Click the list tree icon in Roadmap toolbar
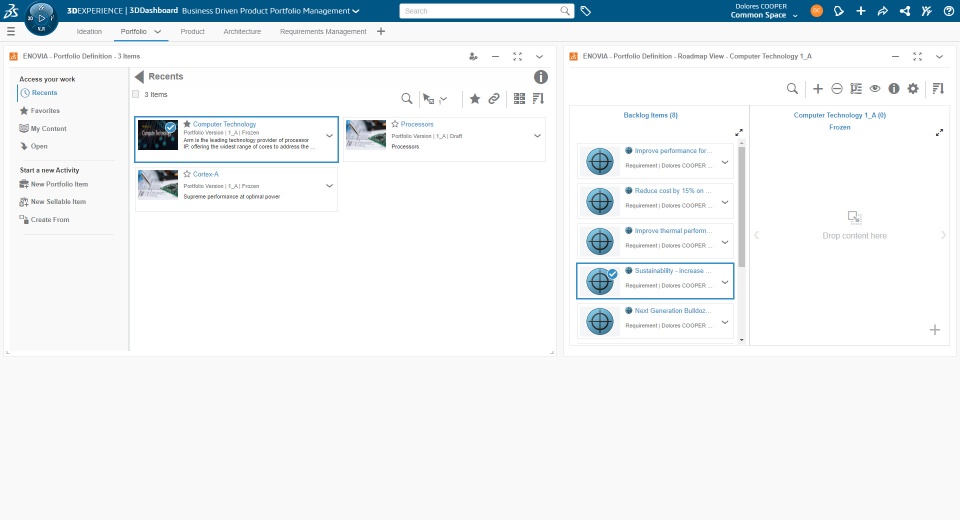The width and height of the screenshot is (960, 520). [x=856, y=89]
